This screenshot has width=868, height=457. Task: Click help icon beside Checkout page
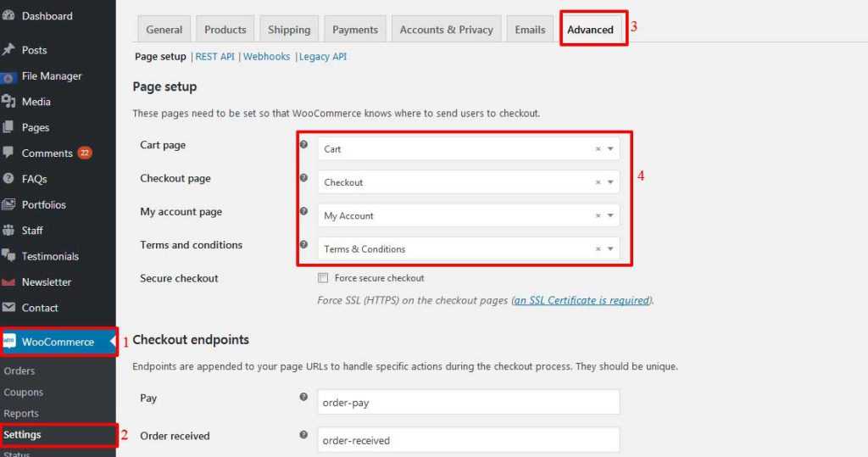303,178
